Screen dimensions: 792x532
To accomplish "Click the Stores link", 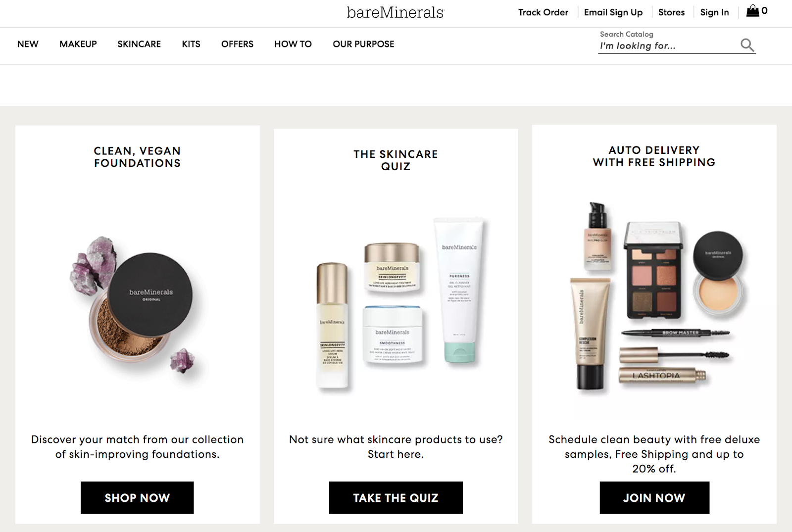I will coord(671,12).
